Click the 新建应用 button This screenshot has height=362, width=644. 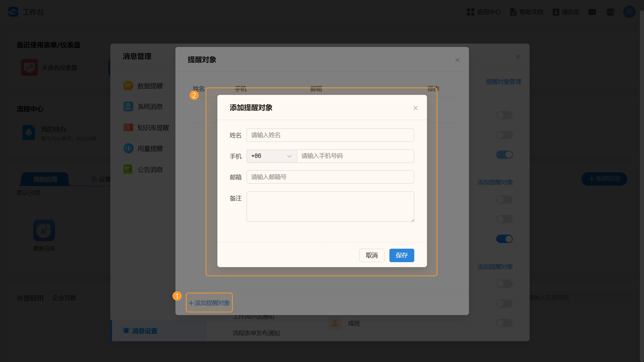[604, 179]
